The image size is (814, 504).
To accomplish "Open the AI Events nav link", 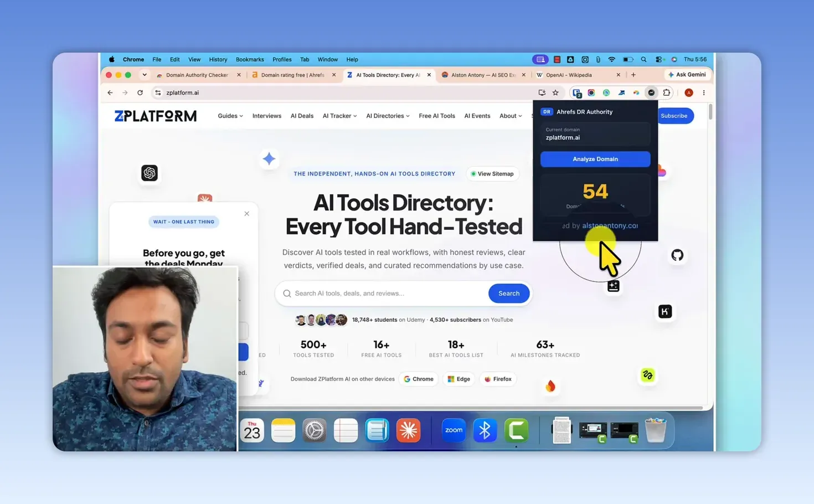I will tap(477, 116).
